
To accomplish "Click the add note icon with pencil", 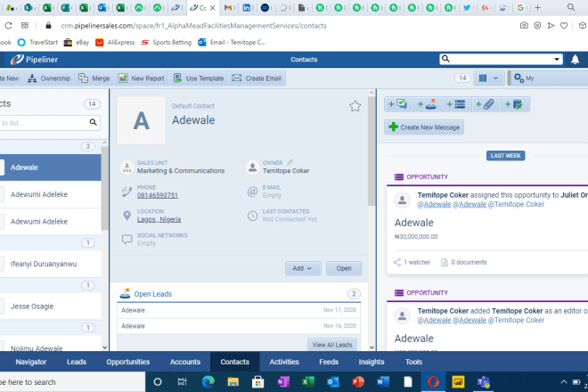I will pos(514,104).
